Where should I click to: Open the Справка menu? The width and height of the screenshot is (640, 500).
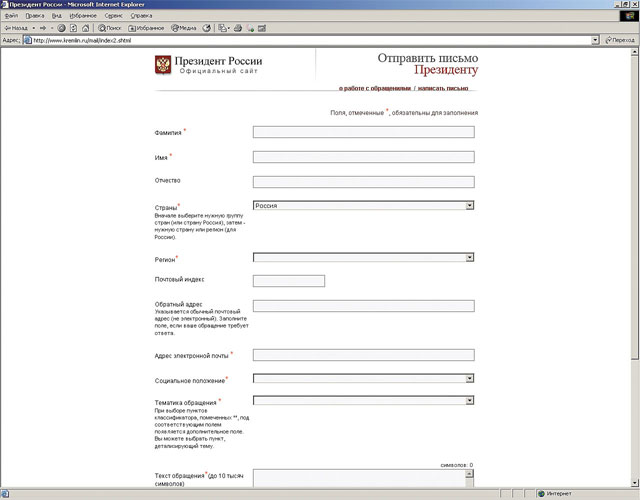pos(141,16)
